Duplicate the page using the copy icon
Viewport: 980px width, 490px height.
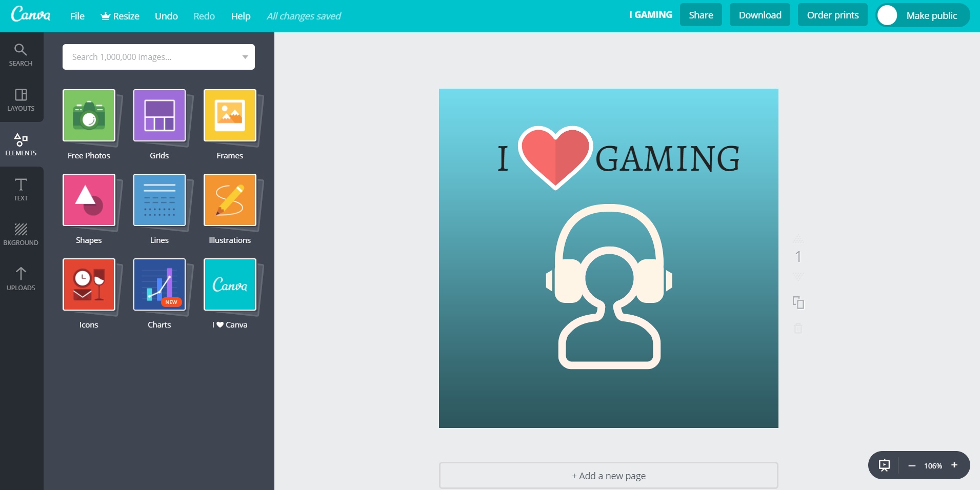[798, 302]
